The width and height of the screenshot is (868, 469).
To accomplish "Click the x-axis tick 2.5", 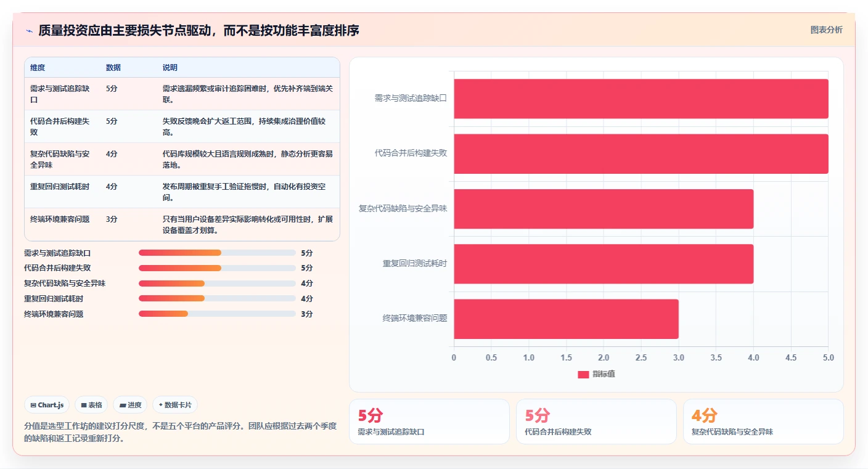I will pyautogui.click(x=641, y=357).
